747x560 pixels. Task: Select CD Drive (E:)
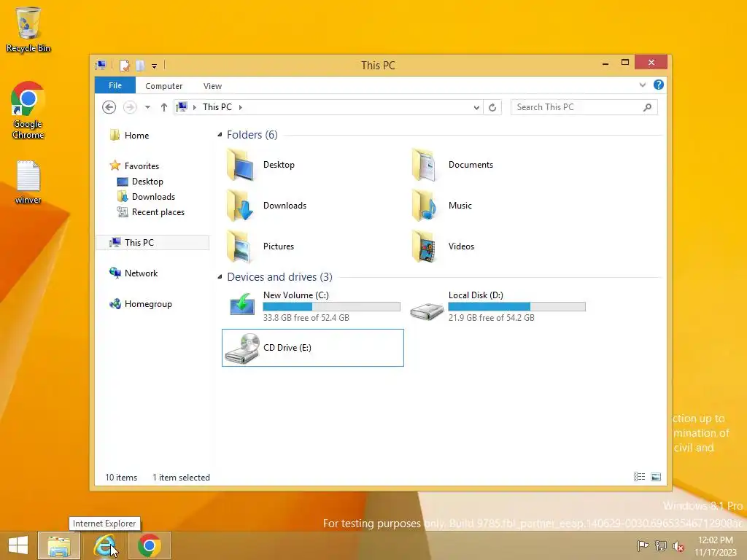tap(312, 348)
